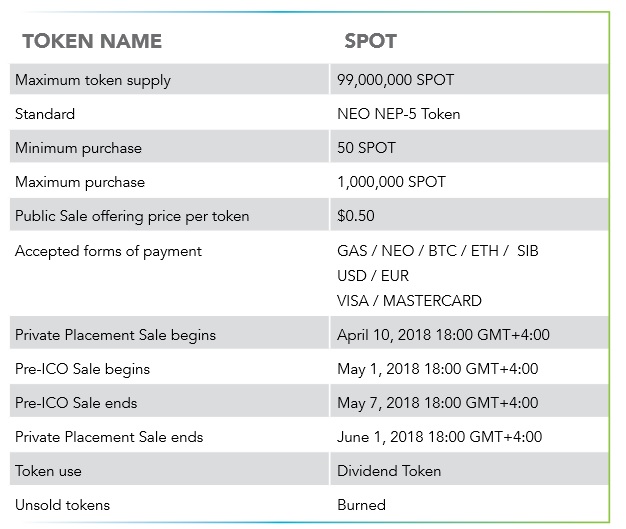Select the Dividend Token value
Image resolution: width=626 pixels, height=529 pixels.
point(389,470)
